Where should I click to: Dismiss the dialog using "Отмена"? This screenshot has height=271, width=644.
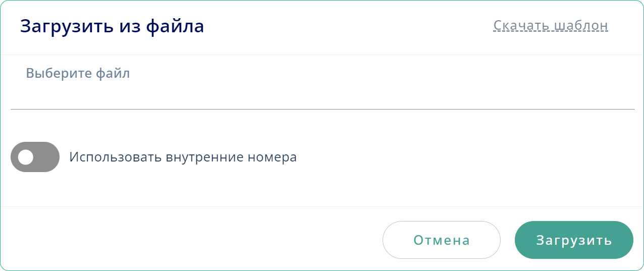[x=441, y=240]
